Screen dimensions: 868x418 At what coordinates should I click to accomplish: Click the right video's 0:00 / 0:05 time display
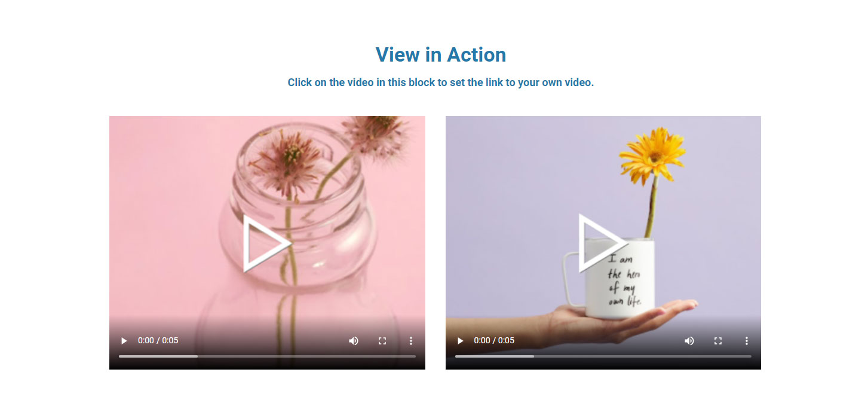click(494, 341)
